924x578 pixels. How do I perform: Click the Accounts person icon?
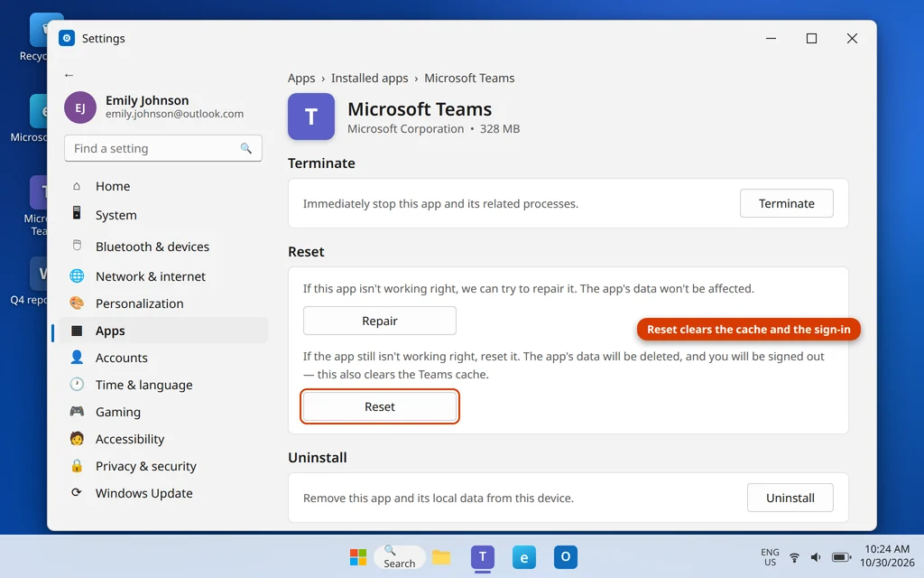[77, 357]
